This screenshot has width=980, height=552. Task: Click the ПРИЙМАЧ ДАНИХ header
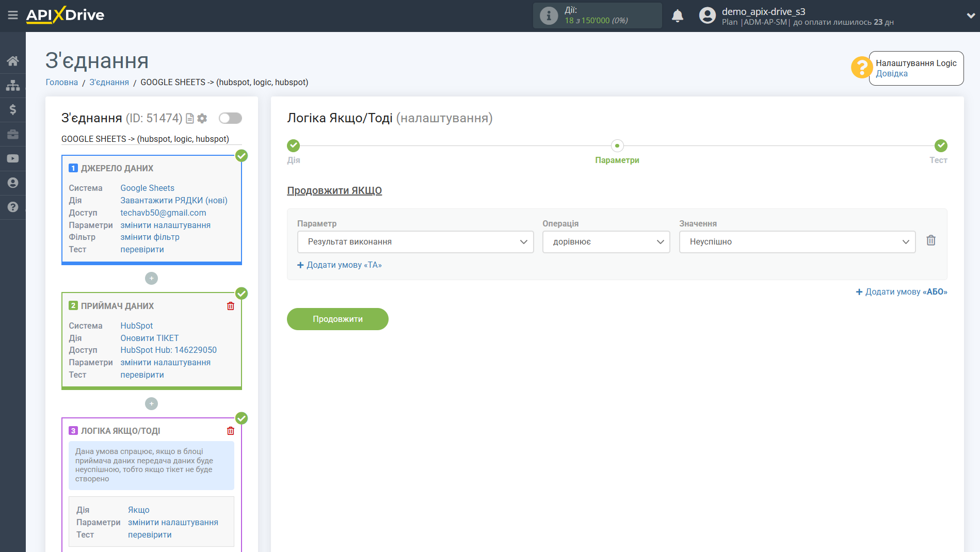pos(117,306)
